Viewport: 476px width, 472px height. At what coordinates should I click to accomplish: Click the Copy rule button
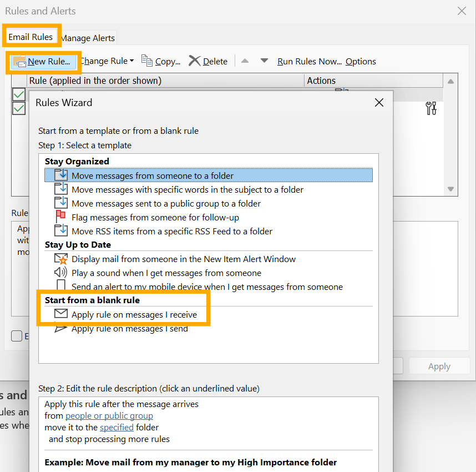(161, 61)
